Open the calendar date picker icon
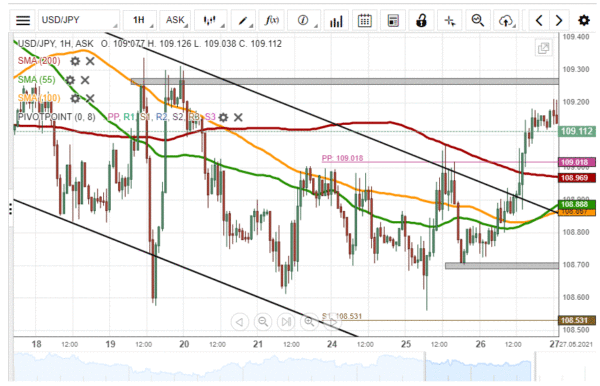 (364, 20)
